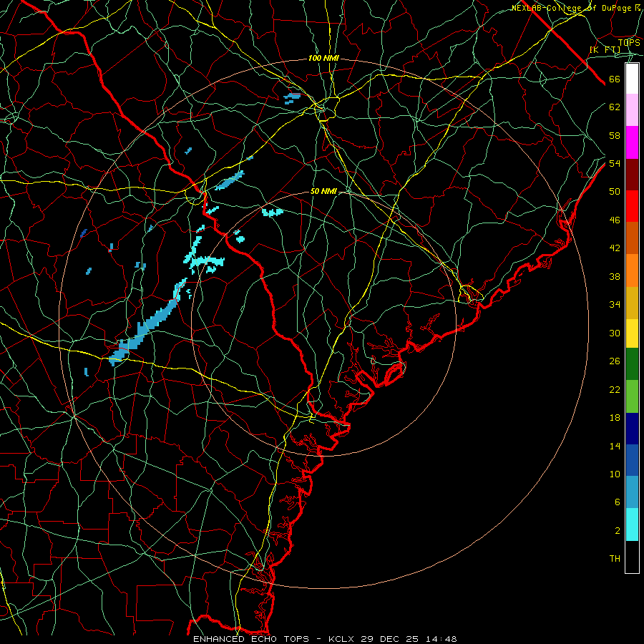The image size is (644, 644).
Task: Click the KCLX radar station identifier
Action: [x=342, y=639]
